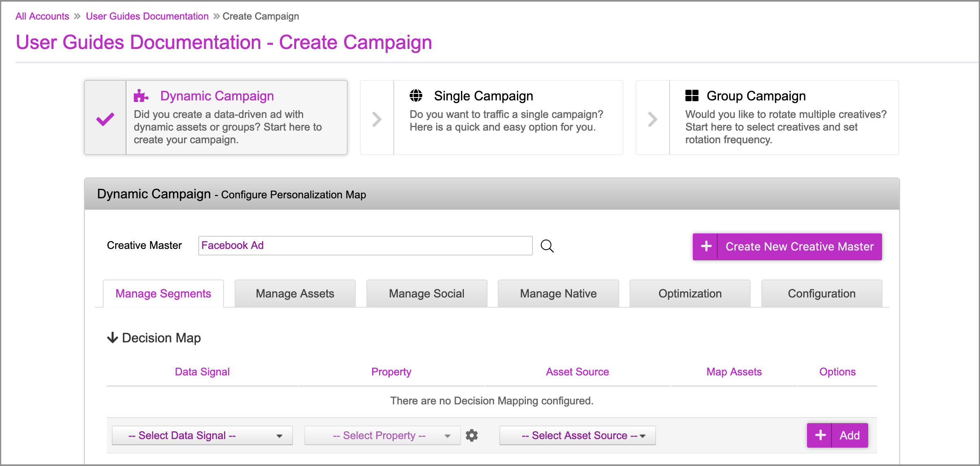Click the magnifier search icon beside Creative Master
The height and width of the screenshot is (466, 980).
(x=547, y=246)
